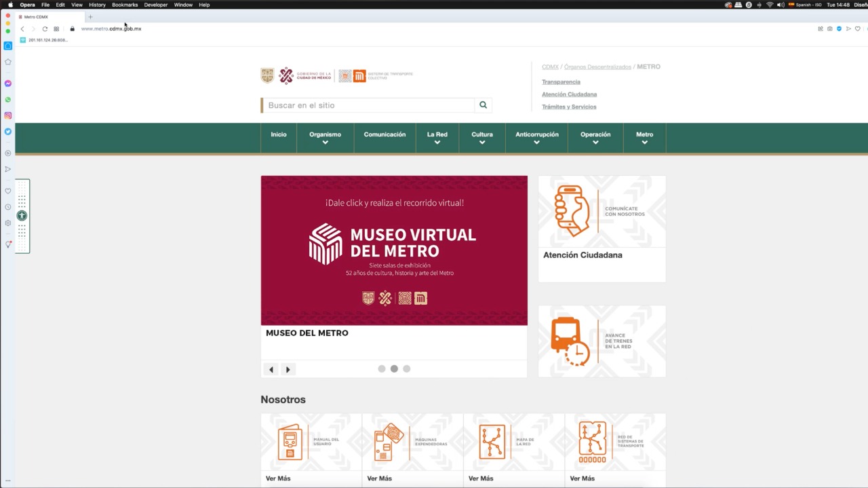
Task: Open the sidebar heart Pinboards icon
Action: point(8,191)
